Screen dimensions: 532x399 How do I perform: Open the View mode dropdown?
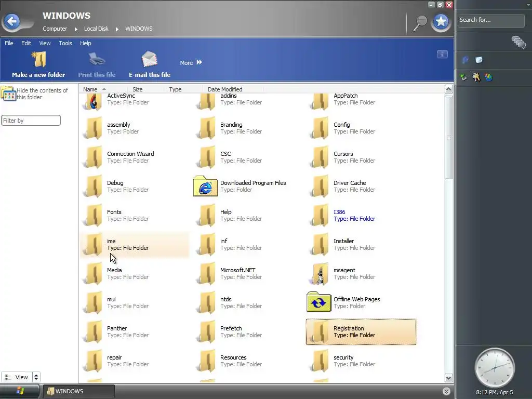[17, 377]
